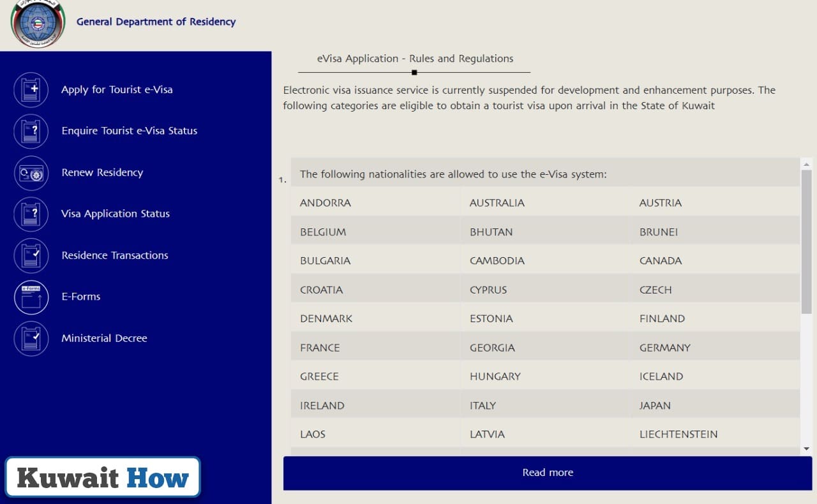Select the Apply for Tourist e-Visa icon
The image size is (817, 504).
(31, 89)
